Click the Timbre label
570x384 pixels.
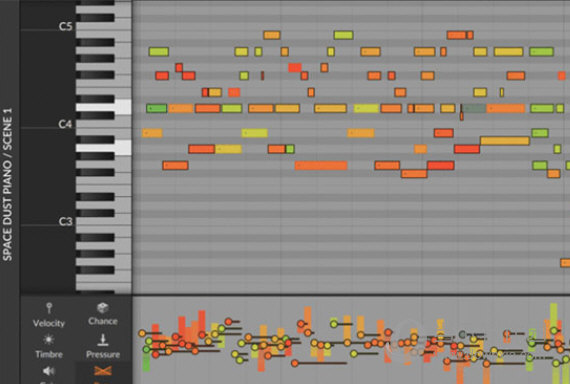(x=49, y=354)
